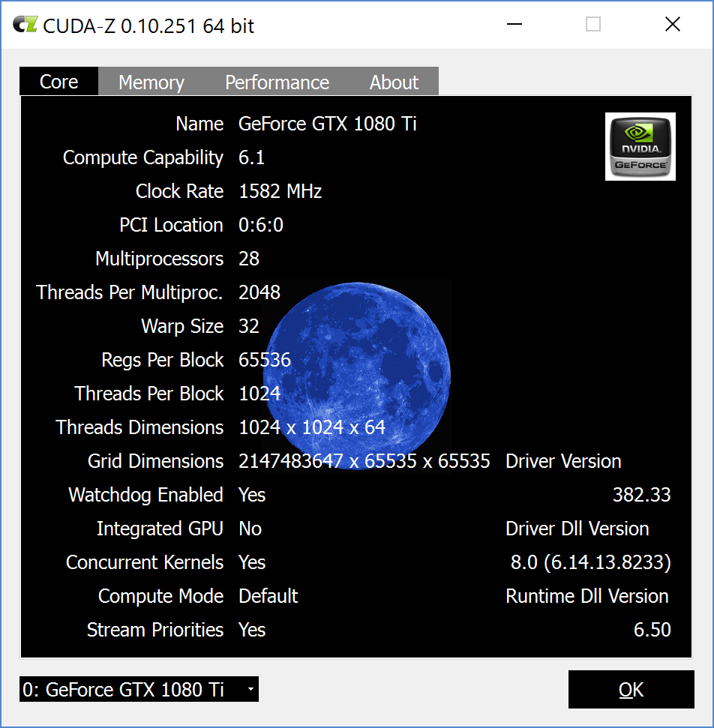Click the Stream Priorities value Yes
Image resolution: width=714 pixels, height=728 pixels.
click(252, 630)
